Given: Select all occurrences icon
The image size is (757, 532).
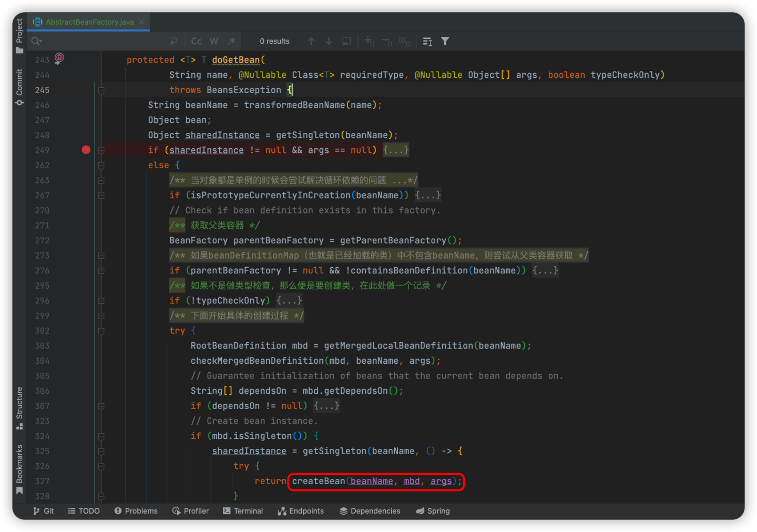Looking at the screenshot, I should tap(405, 41).
